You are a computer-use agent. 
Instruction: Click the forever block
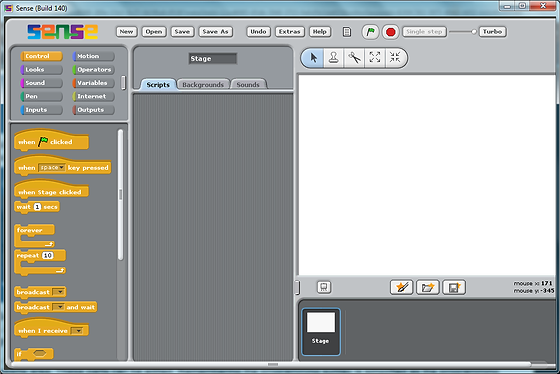(x=34, y=236)
